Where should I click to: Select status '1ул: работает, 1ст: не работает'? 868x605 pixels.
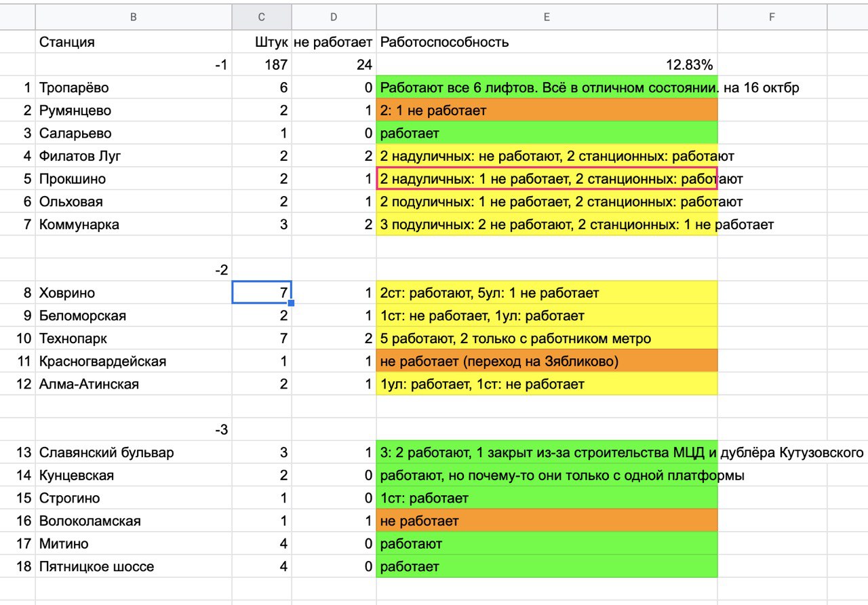click(547, 384)
